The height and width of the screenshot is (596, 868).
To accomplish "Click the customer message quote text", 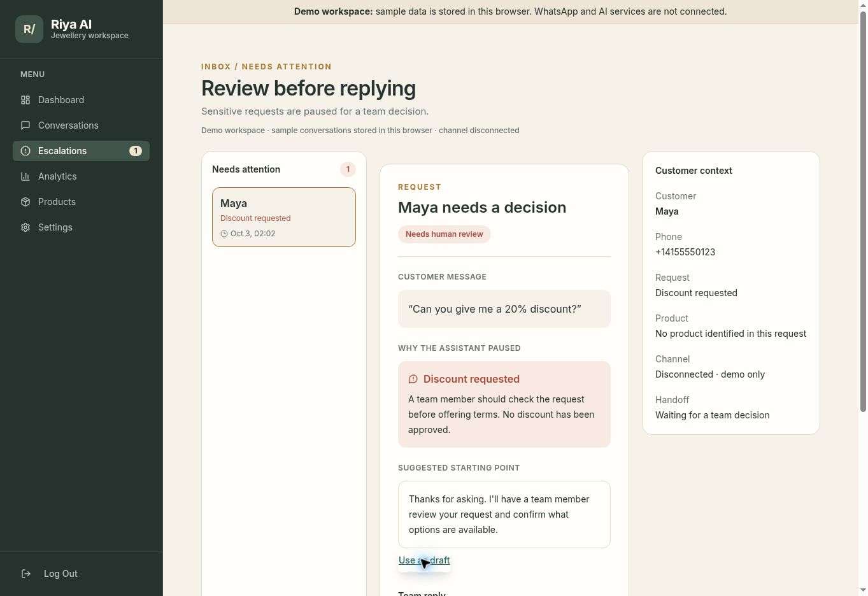I will click(x=495, y=309).
